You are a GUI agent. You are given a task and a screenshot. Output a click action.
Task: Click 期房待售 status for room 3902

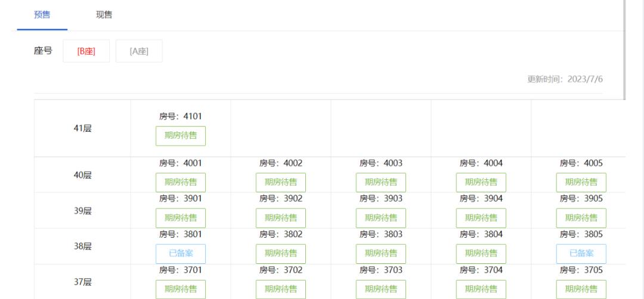coord(281,218)
